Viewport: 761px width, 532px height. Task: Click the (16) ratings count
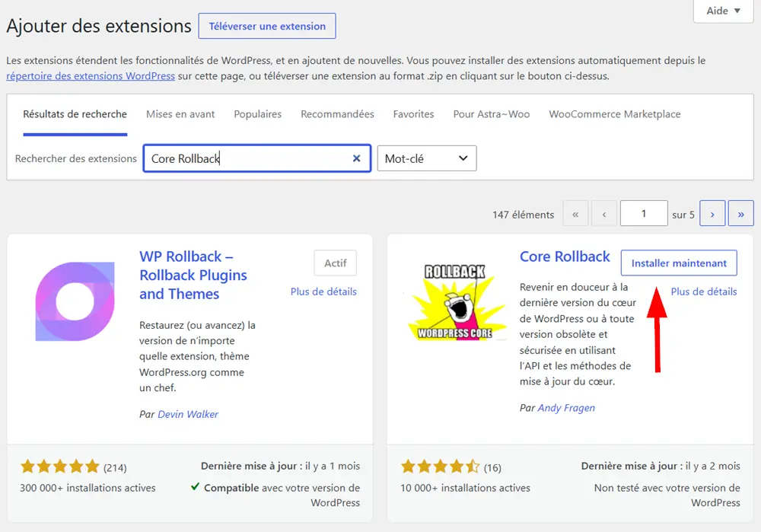[x=492, y=468]
